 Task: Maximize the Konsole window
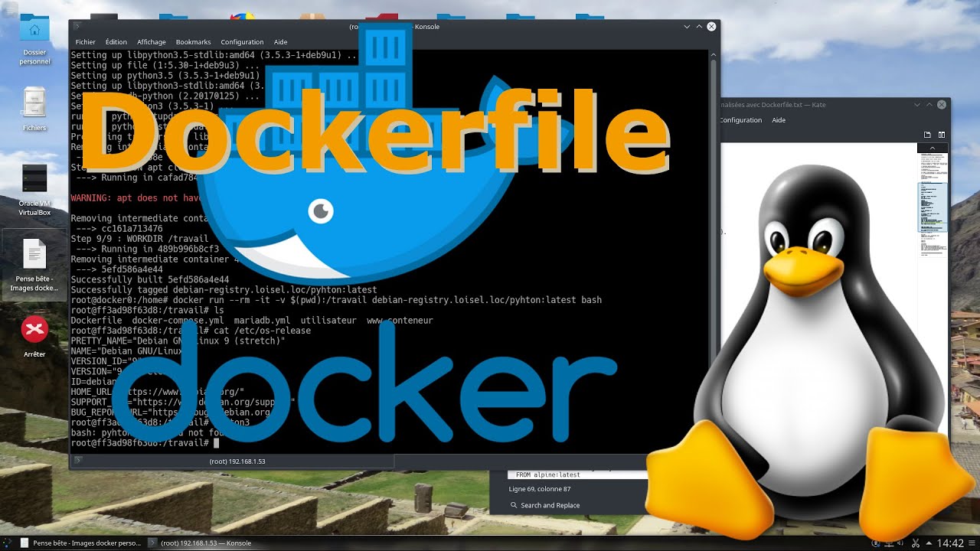pyautogui.click(x=699, y=27)
